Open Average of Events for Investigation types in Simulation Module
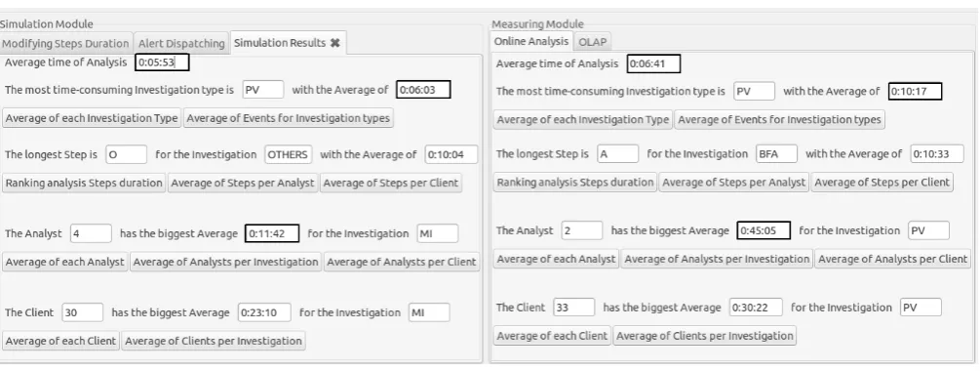Image resolution: width=980 pixels, height=371 pixels. click(x=288, y=118)
